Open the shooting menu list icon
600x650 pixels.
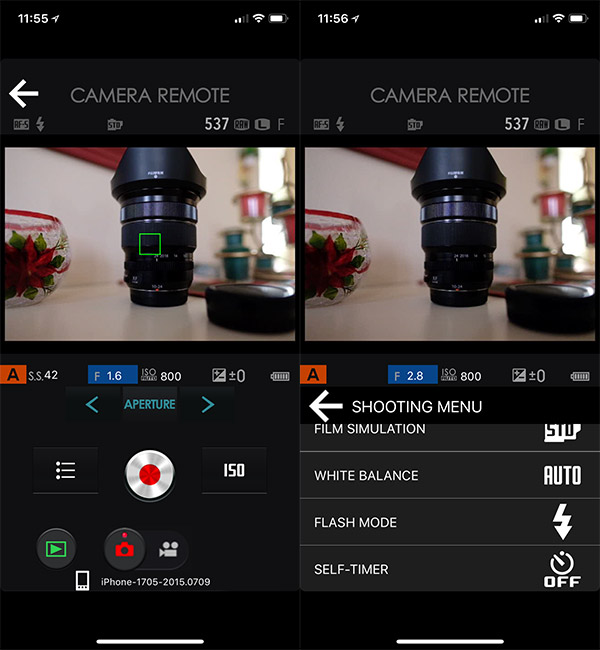[66, 470]
